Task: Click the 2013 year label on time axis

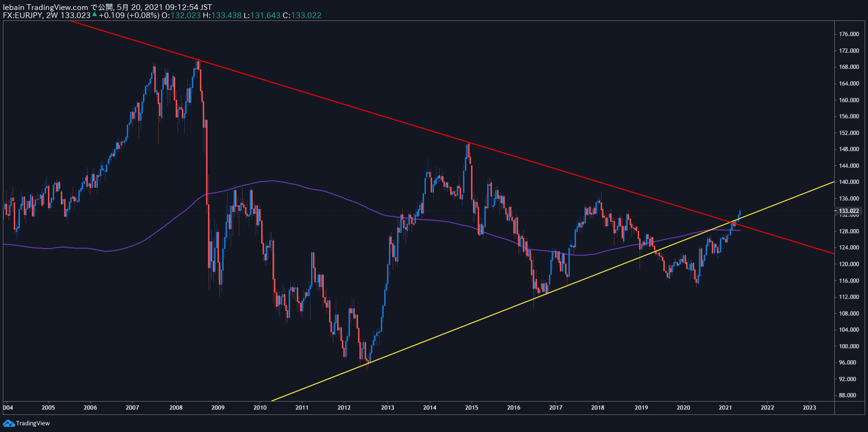Action: pyautogui.click(x=387, y=408)
